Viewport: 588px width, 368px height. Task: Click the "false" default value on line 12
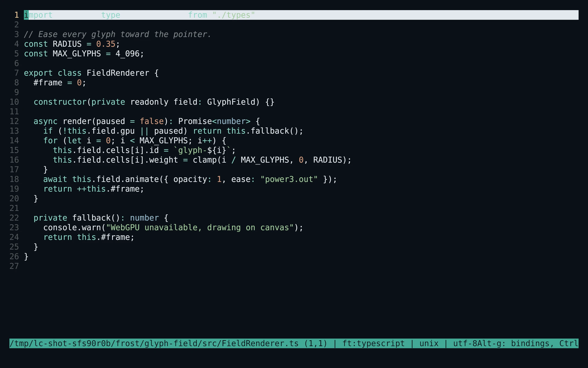pyautogui.click(x=152, y=121)
